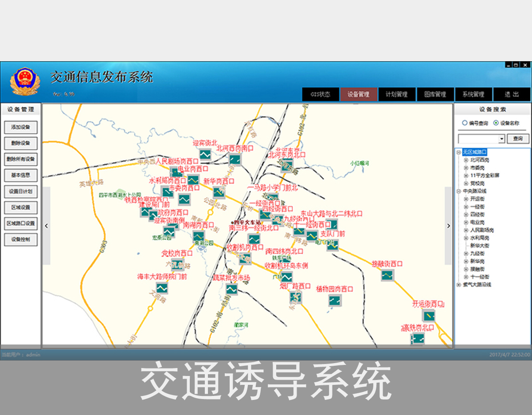Select the 设备名称 radio button

[x=496, y=123]
